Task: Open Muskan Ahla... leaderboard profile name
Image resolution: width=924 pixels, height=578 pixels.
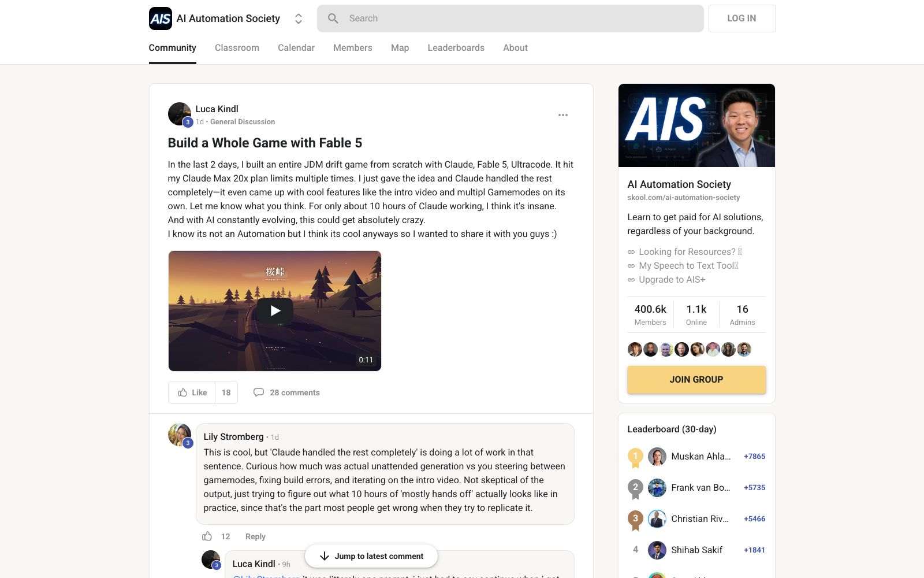Action: pyautogui.click(x=701, y=457)
